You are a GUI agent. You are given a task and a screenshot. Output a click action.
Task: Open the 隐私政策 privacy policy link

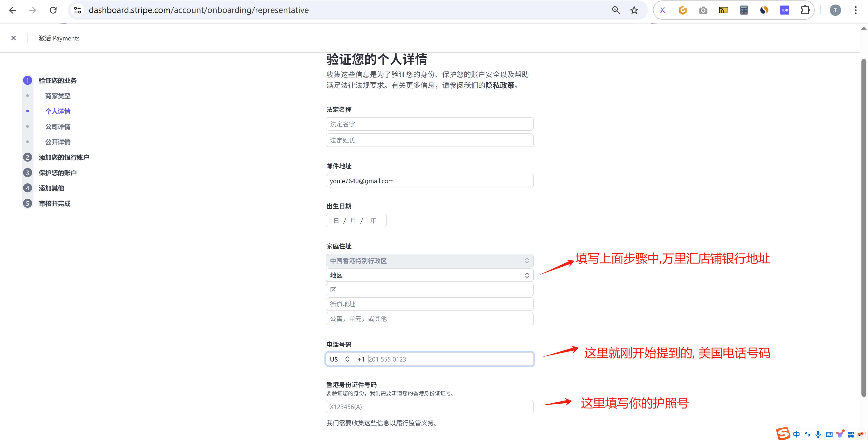[500, 85]
